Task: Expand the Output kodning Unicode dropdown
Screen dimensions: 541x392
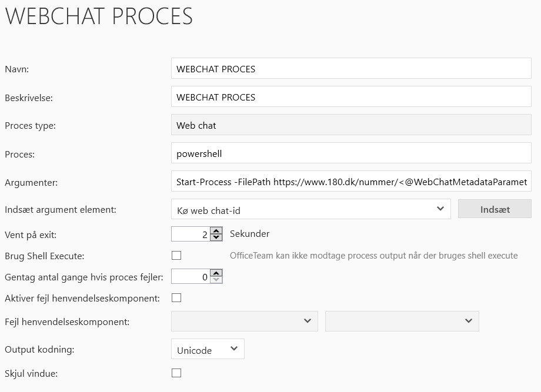Action: click(208, 349)
